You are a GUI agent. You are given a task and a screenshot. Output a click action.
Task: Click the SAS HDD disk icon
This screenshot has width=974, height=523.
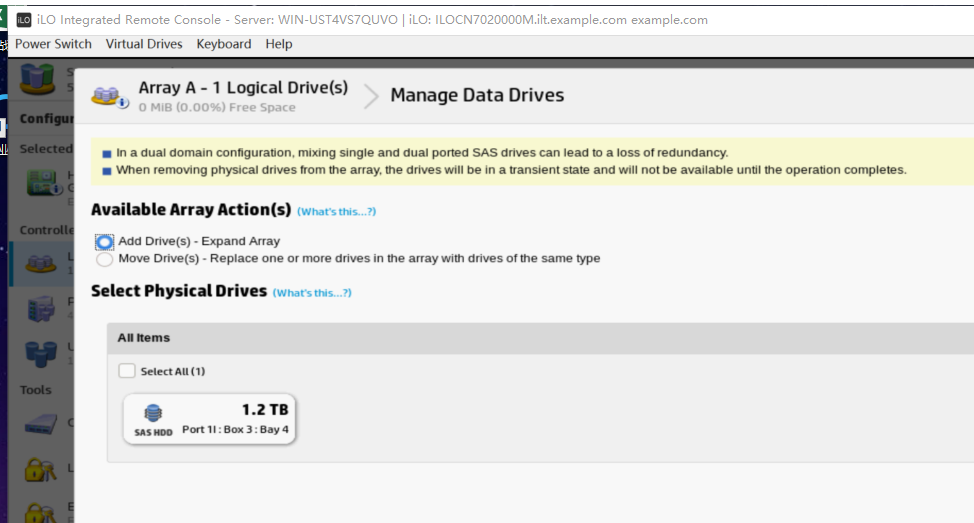153,413
